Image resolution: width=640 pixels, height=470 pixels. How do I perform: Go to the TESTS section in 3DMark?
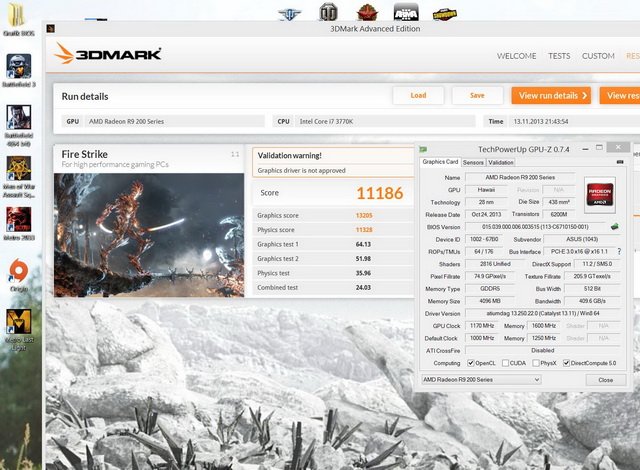[559, 56]
